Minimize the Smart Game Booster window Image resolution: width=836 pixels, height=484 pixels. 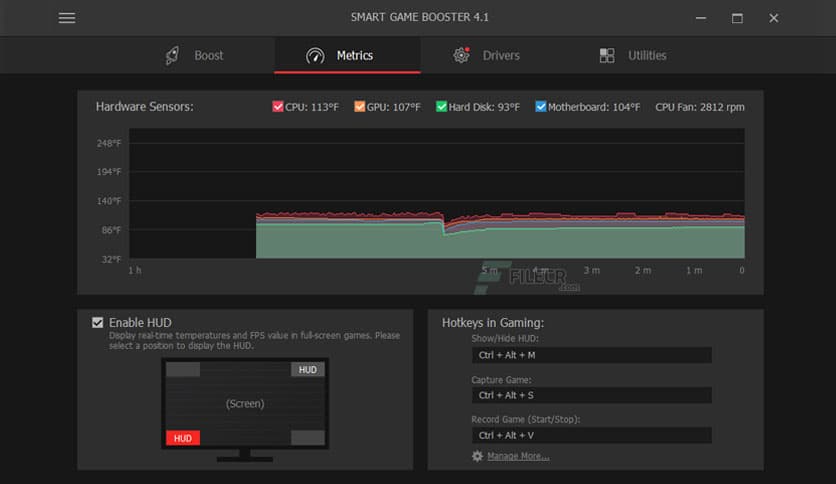pyautogui.click(x=701, y=18)
